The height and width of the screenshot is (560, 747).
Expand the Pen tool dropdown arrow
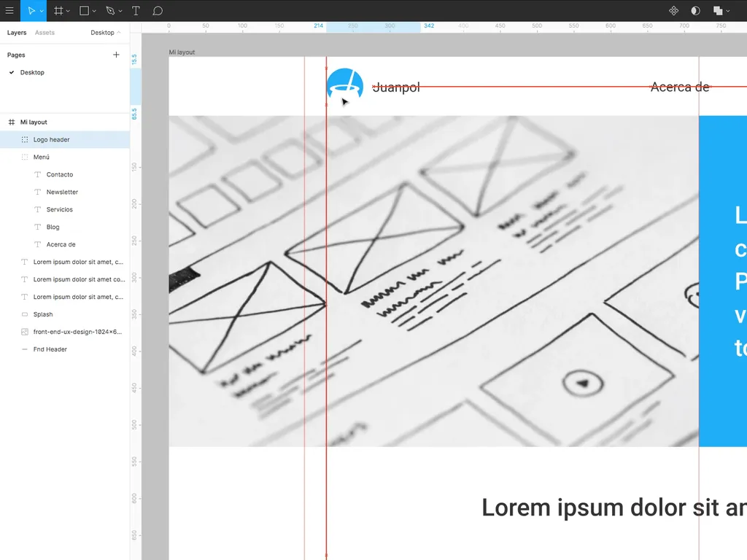[x=120, y=11]
